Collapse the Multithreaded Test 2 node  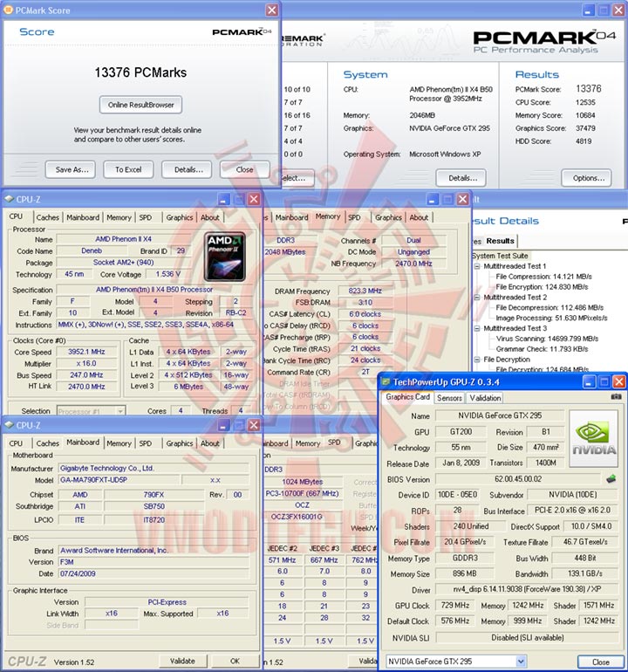coord(477,297)
